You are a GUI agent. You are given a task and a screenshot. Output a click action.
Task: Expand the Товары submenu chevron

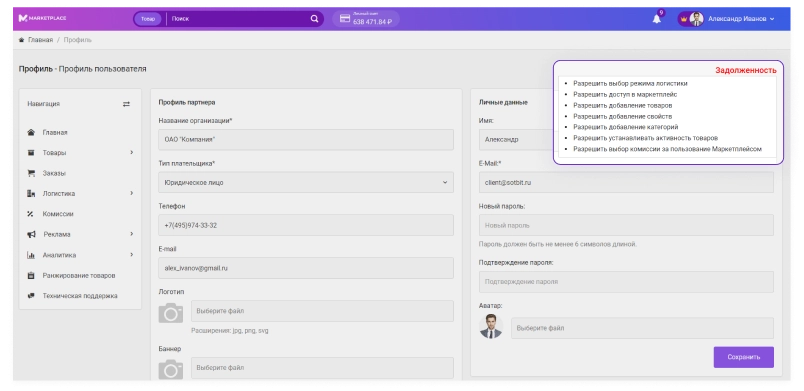click(x=131, y=152)
